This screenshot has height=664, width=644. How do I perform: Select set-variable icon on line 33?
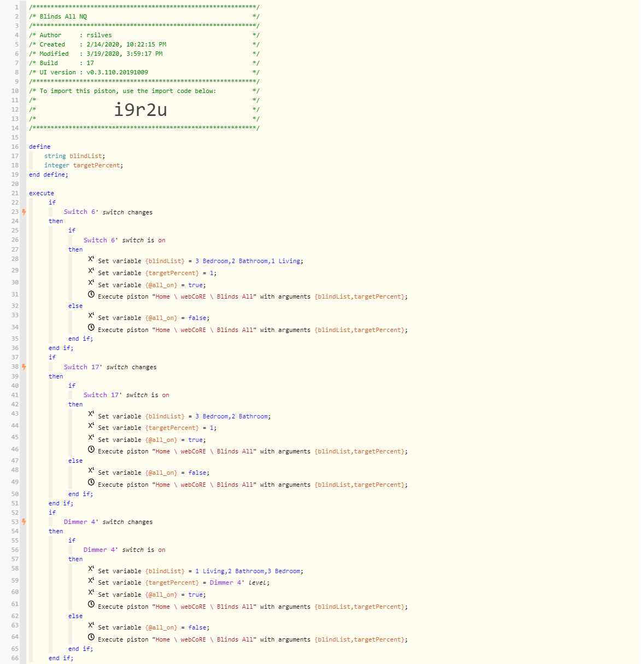tap(91, 316)
